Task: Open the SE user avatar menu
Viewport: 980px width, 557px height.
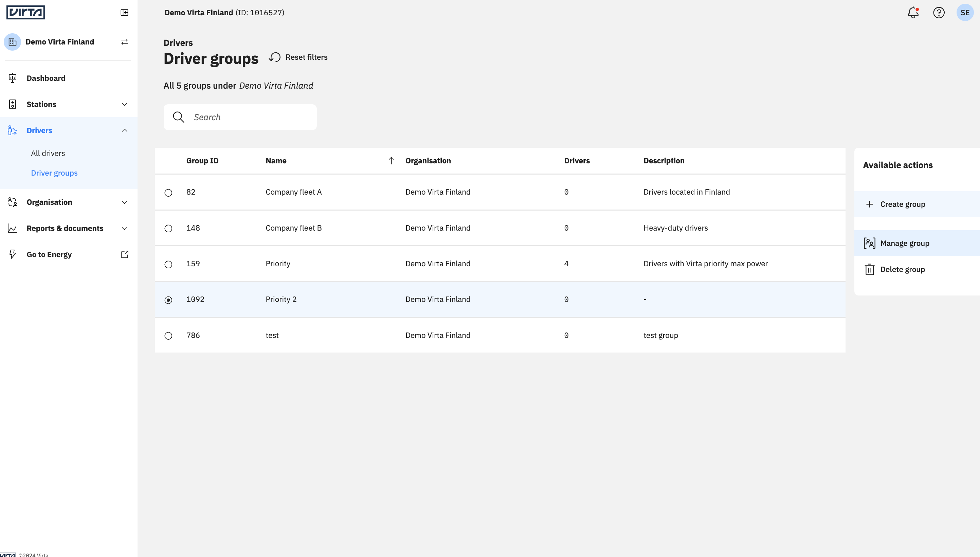Action: (965, 13)
